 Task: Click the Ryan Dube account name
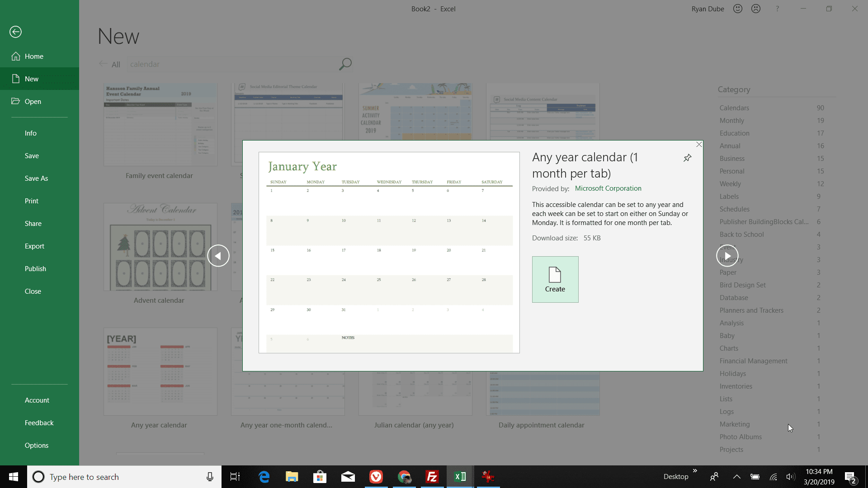click(708, 9)
